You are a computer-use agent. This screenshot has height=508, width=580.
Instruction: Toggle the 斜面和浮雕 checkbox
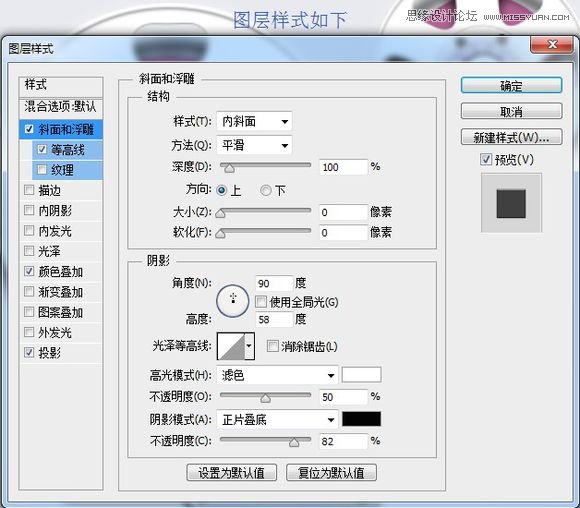pos(29,129)
